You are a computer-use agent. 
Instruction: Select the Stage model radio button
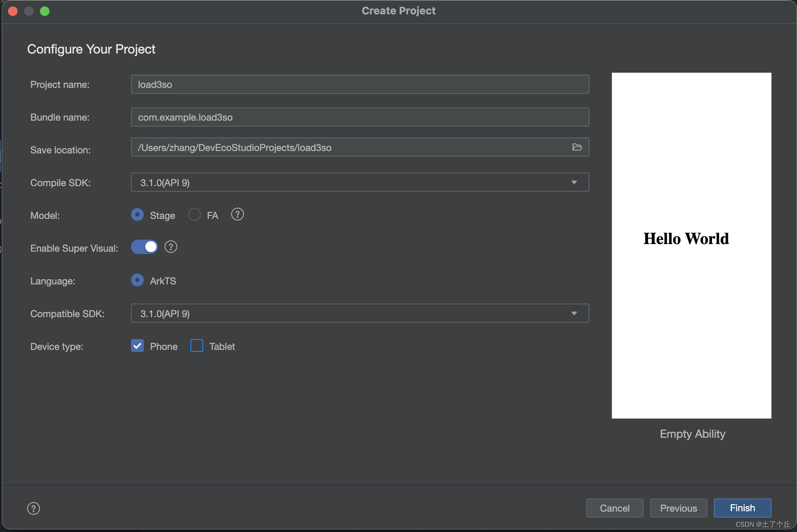coord(137,214)
